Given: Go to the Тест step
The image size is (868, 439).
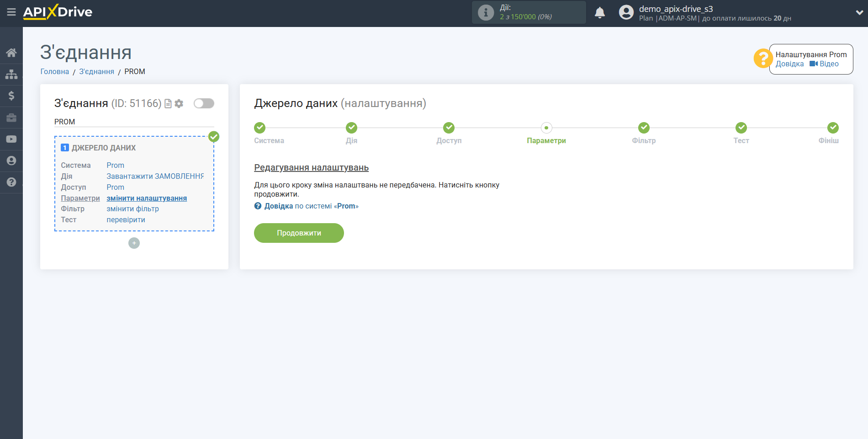Looking at the screenshot, I should coord(741,128).
